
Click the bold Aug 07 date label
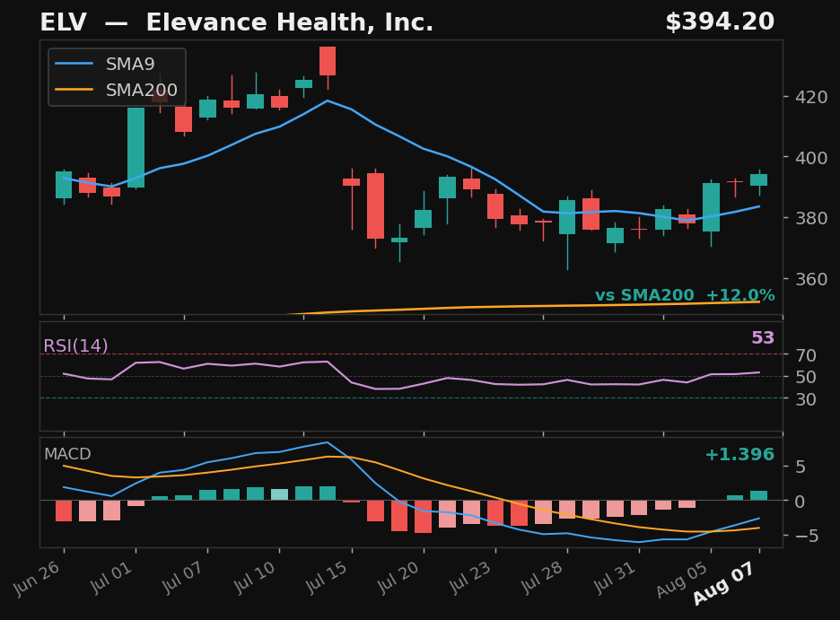[x=723, y=583]
